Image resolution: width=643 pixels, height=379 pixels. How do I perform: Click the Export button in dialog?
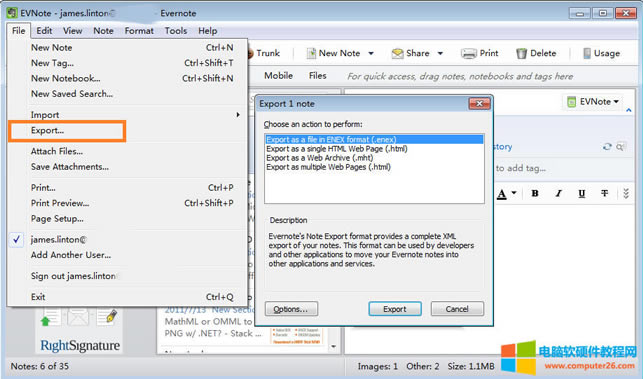[x=395, y=309]
